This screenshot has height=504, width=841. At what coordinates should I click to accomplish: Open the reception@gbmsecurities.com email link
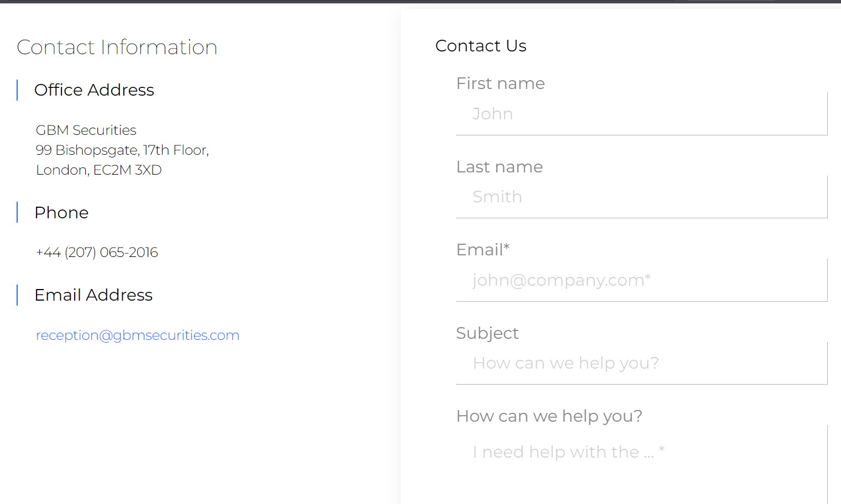(138, 335)
